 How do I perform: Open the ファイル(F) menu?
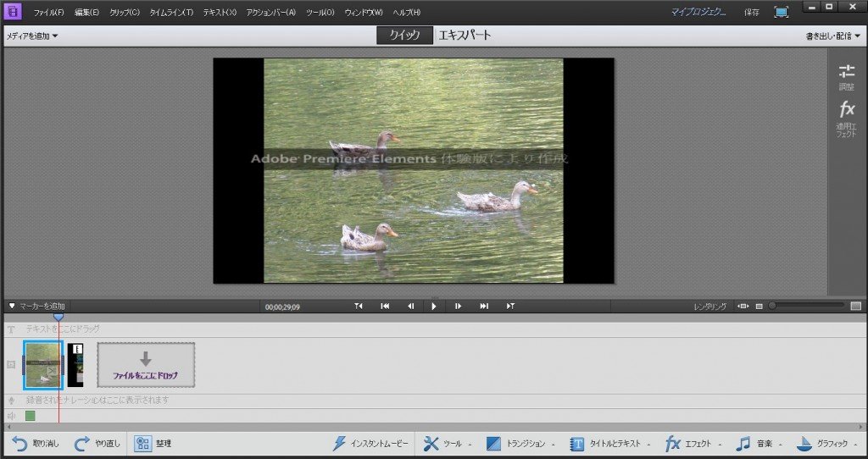[48, 12]
